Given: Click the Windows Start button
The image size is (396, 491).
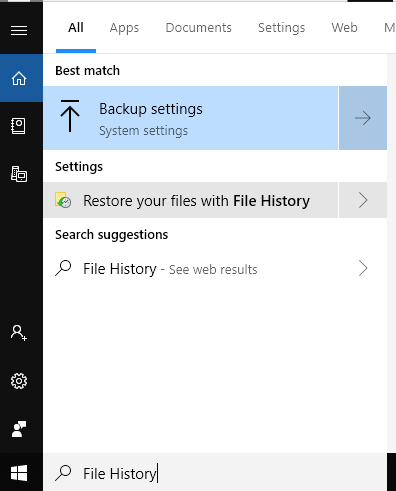Looking at the screenshot, I should tap(19, 473).
